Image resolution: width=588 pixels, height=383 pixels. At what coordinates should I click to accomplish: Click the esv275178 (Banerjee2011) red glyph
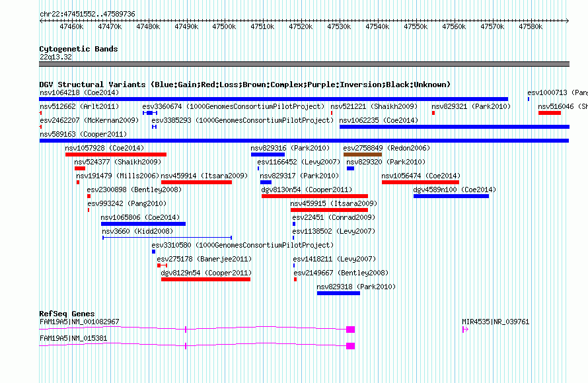162,265
